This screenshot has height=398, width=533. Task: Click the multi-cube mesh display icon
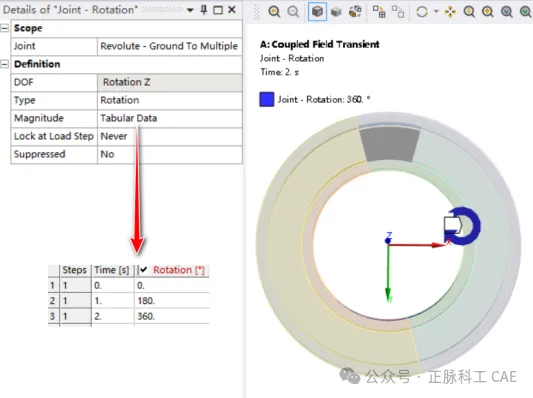pyautogui.click(x=355, y=12)
